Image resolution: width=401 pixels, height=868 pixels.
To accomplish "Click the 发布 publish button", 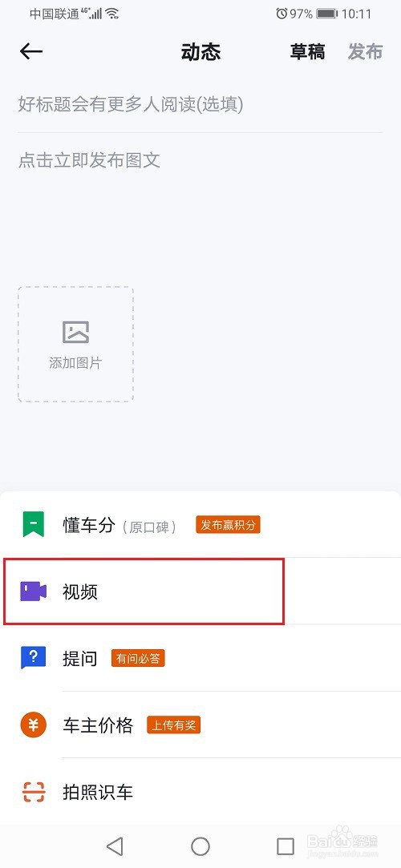I will [366, 52].
